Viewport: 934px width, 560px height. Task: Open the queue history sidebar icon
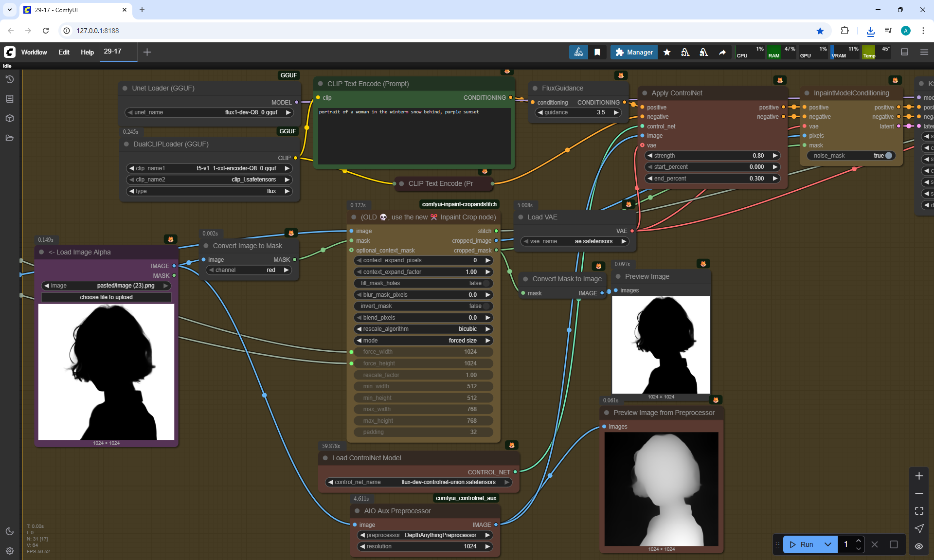click(10, 79)
